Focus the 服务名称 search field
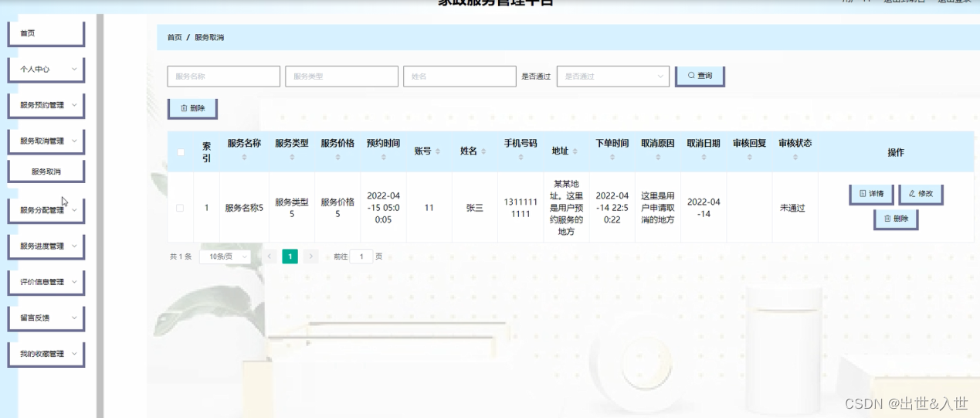980x418 pixels. 223,76
